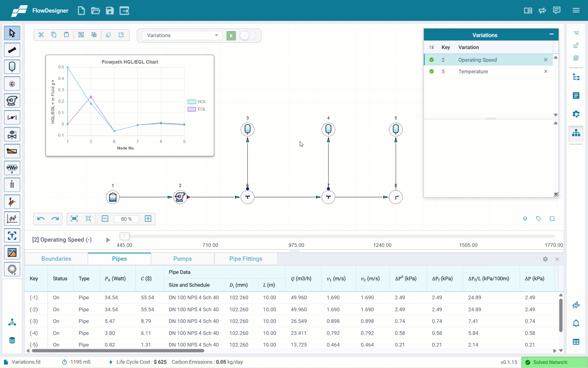This screenshot has width=588, height=368.
Task: Toggle the switch next to Variations run
Action: 248,35
